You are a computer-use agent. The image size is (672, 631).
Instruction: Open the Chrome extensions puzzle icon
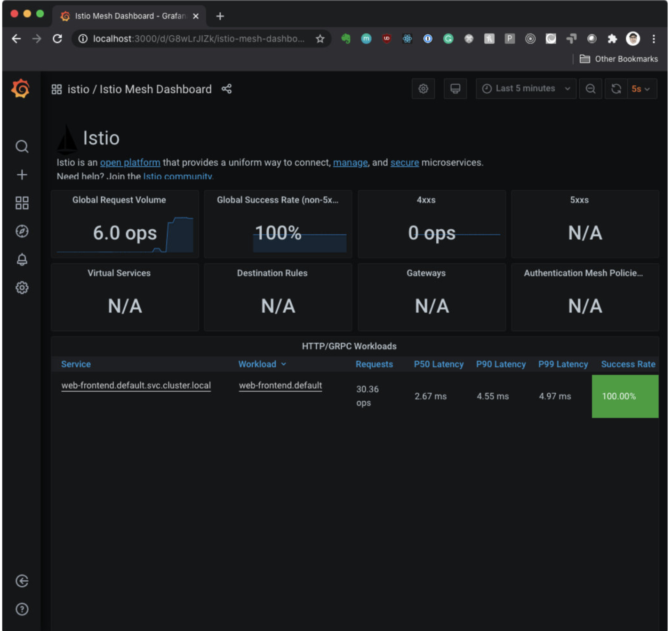tap(612, 39)
